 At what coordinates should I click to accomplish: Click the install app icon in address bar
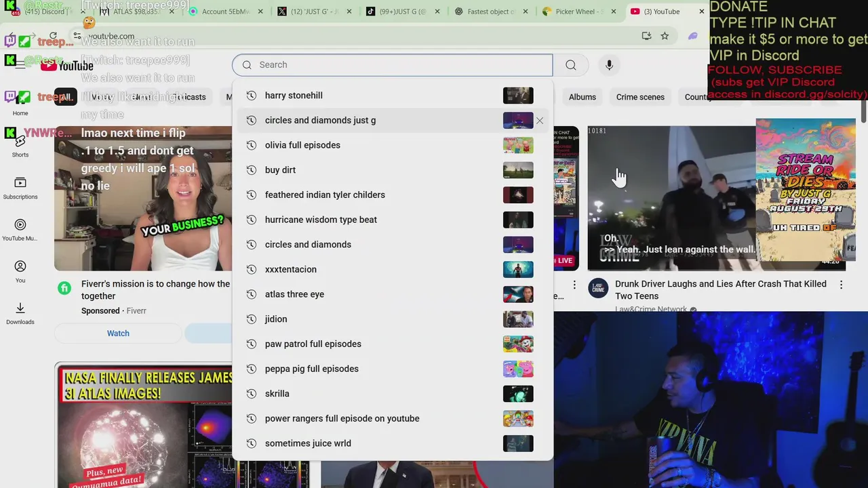pyautogui.click(x=646, y=36)
